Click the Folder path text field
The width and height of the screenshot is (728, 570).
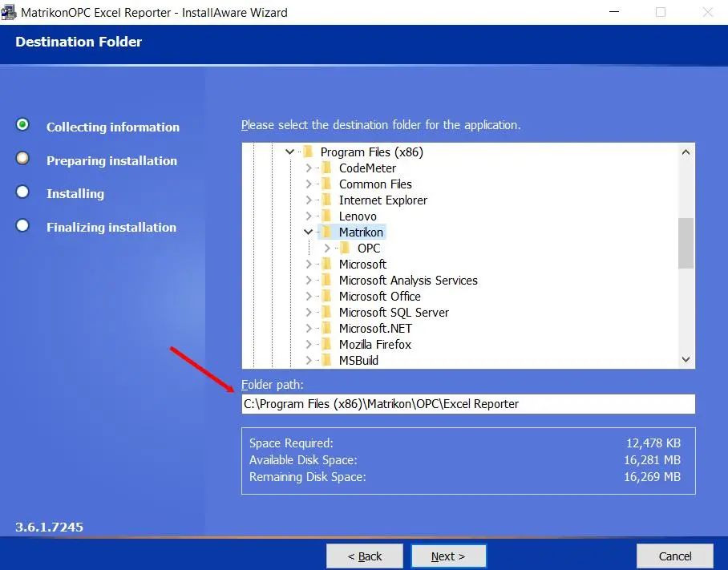point(468,404)
